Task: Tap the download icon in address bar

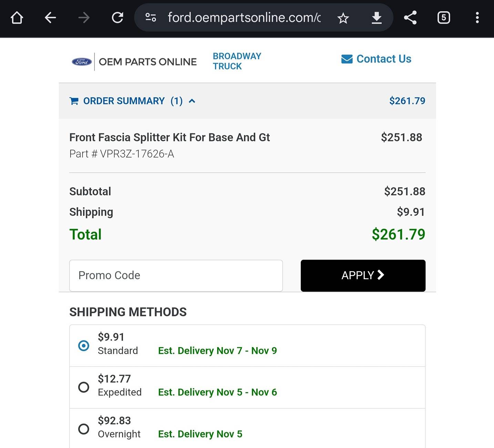Action: pos(377,18)
